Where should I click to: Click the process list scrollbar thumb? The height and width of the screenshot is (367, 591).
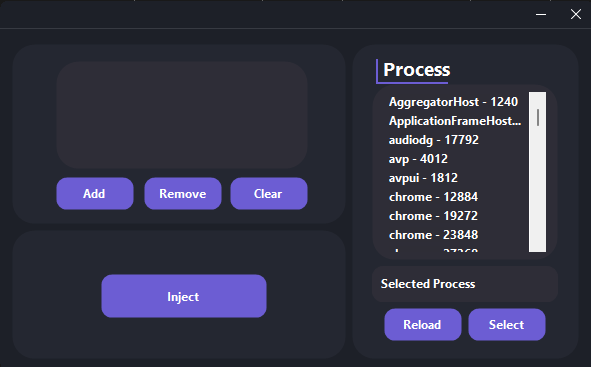[538, 118]
